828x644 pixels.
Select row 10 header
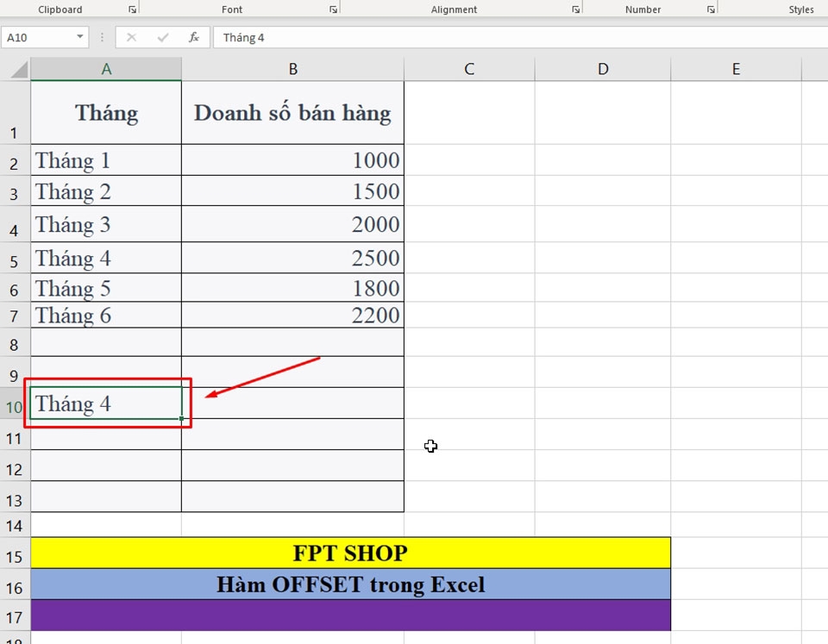pyautogui.click(x=15, y=403)
